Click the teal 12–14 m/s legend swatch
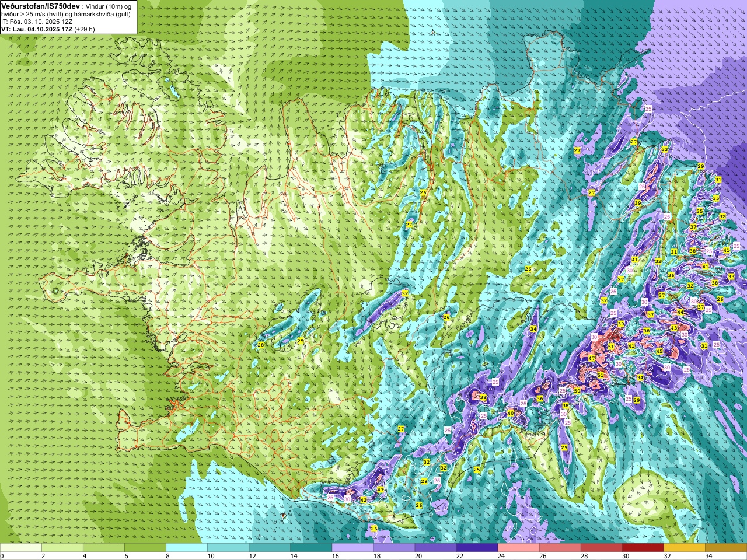 point(270,548)
